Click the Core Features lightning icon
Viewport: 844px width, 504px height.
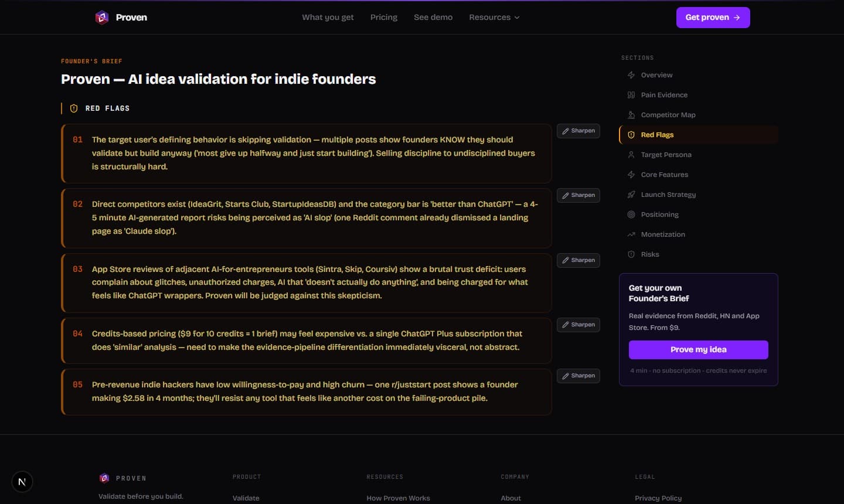(x=631, y=175)
